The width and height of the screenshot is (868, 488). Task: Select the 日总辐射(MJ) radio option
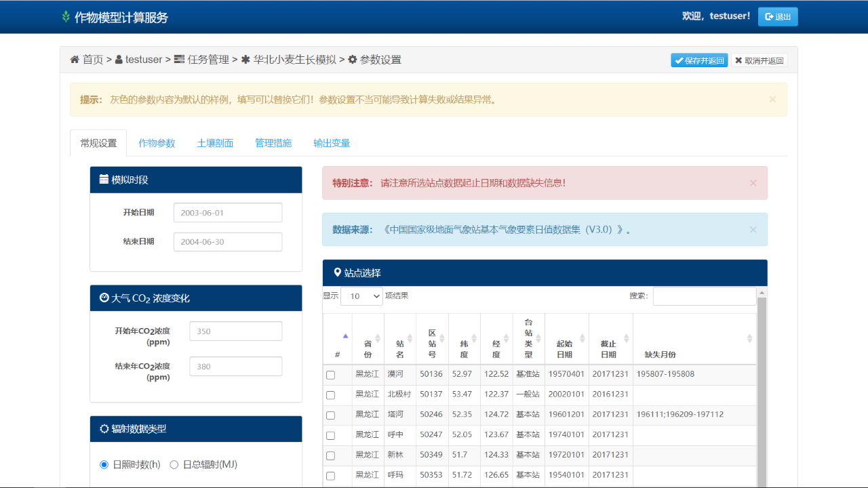[x=174, y=465]
